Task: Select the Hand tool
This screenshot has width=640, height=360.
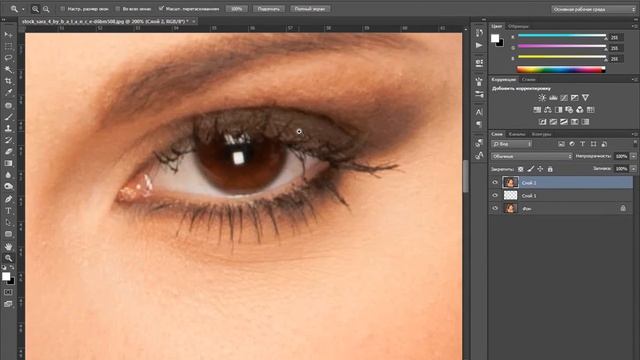Action: pos(8,247)
